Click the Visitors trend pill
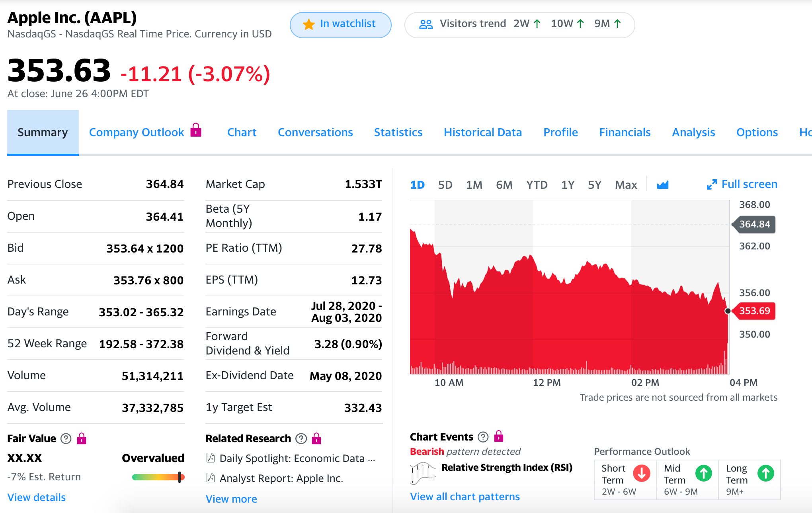The height and width of the screenshot is (513, 812). coord(519,25)
